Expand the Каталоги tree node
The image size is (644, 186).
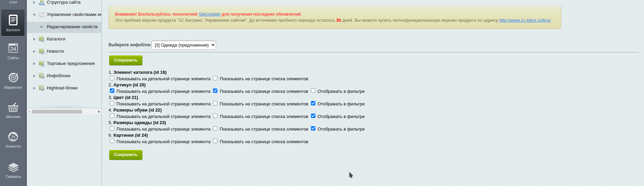(34, 39)
